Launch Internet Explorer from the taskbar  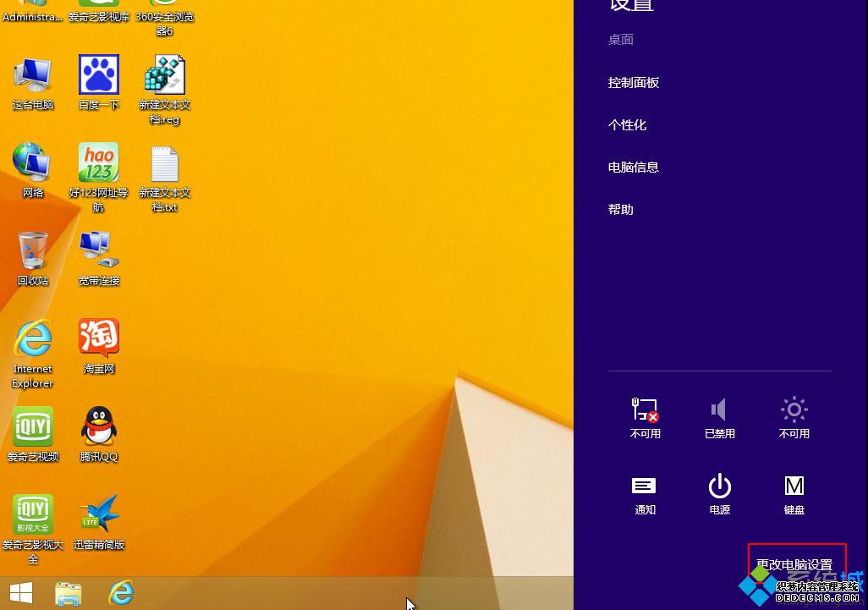121,593
